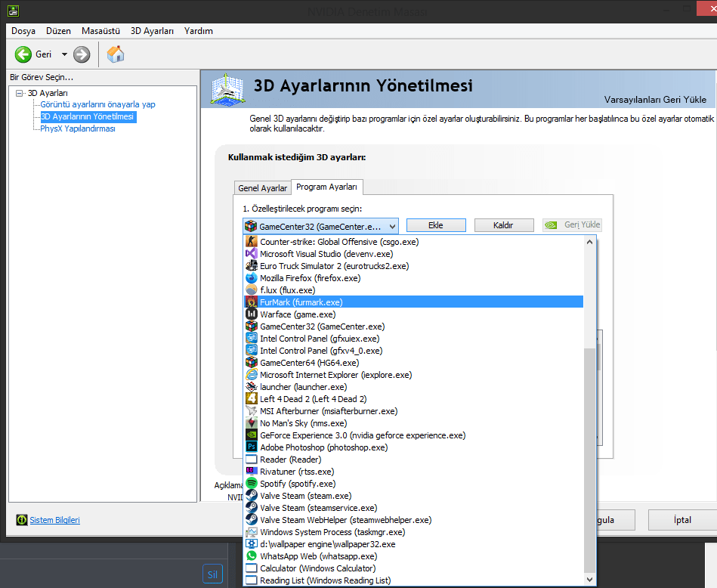The width and height of the screenshot is (717, 588).
Task: Click scroll up arrow of program list
Action: pos(589,242)
